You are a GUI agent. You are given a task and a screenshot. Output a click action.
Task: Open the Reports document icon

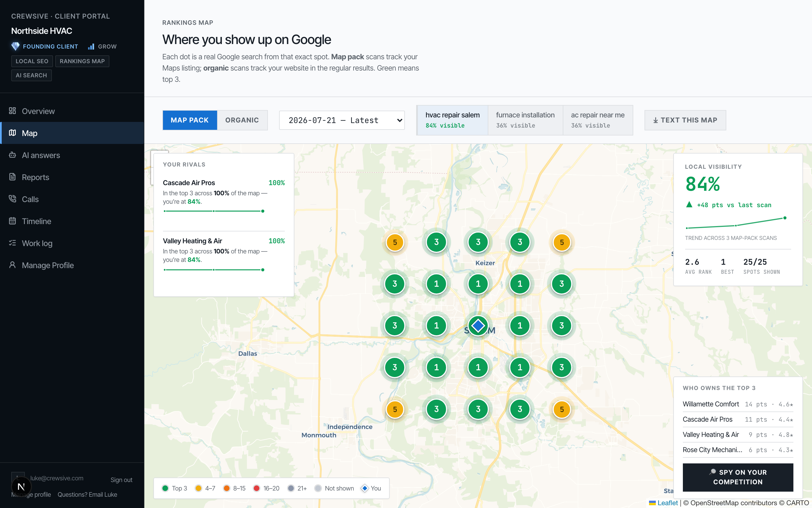coord(12,177)
